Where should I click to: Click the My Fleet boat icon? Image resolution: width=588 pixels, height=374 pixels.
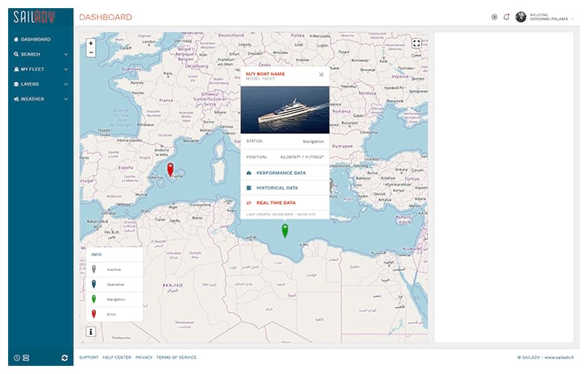[16, 69]
